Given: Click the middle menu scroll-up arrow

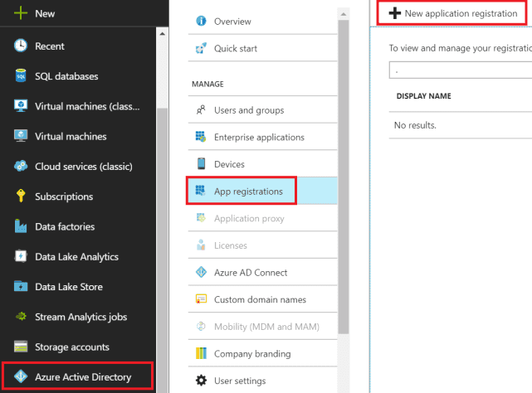Looking at the screenshot, I should click(344, 14).
